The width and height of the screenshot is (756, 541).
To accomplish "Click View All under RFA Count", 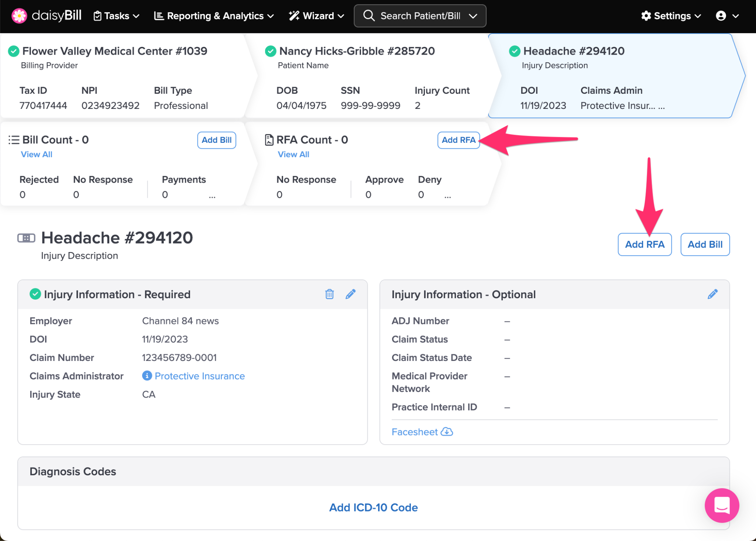I will [293, 154].
